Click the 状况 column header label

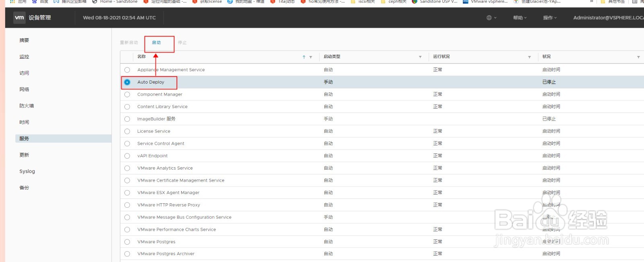(547, 57)
